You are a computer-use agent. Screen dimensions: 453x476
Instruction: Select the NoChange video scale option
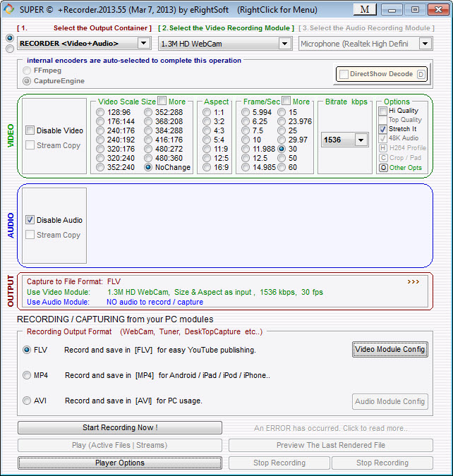coord(148,167)
